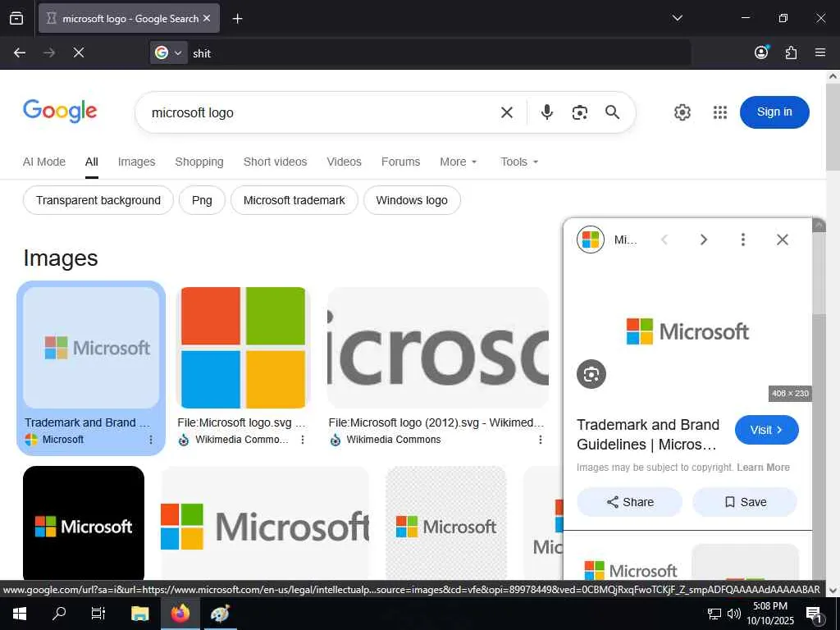The width and height of the screenshot is (840, 630).
Task: Open more options for File:Microsoft logo.svg result
Action: pos(302,440)
